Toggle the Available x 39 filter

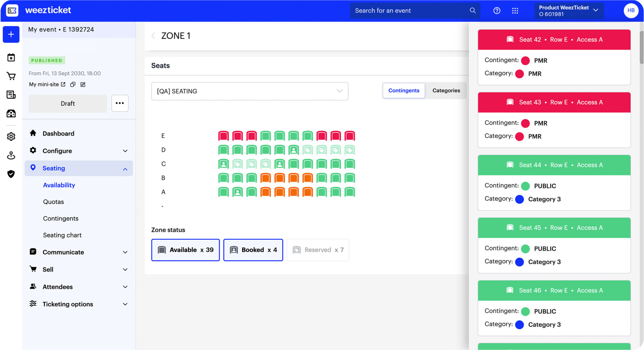point(185,250)
